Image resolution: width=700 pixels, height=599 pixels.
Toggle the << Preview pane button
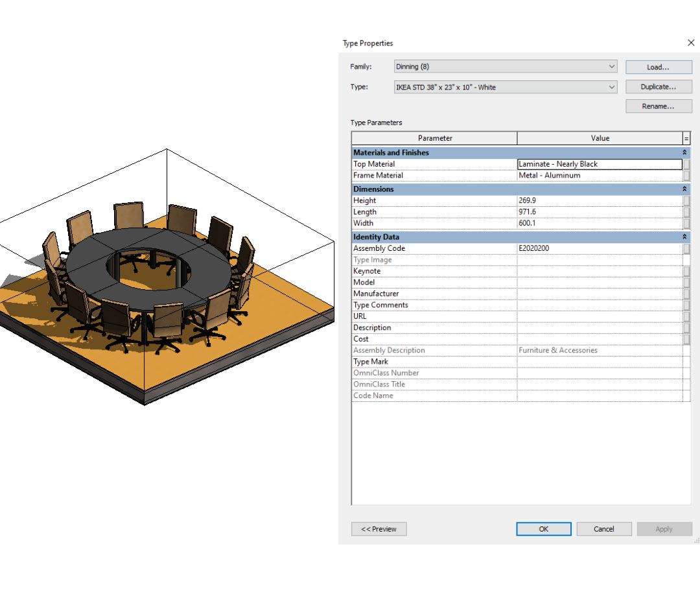[x=379, y=529]
